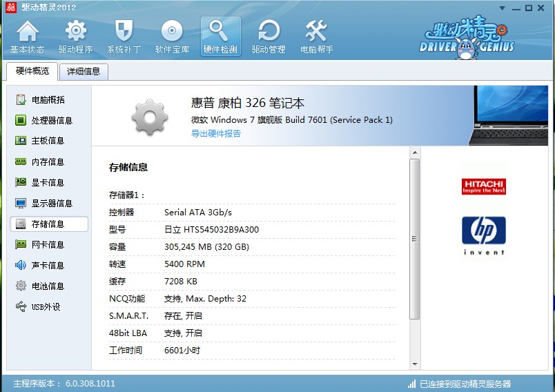Screen dimensions: 555x392
Task: Click the 日立 HTS545032B9A300 model value
Action: (x=212, y=230)
